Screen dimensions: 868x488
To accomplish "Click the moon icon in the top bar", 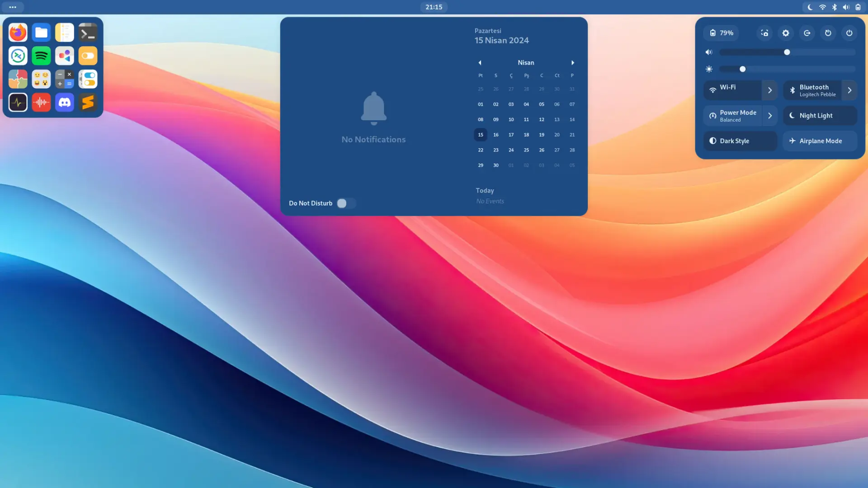I will coord(811,7).
